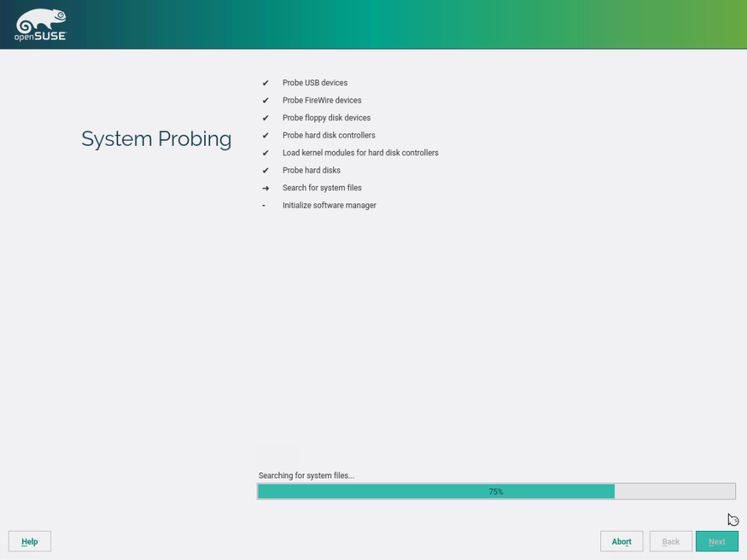Click the dash icon beside Initialize software manager
The height and width of the screenshot is (560, 747).
click(263, 205)
